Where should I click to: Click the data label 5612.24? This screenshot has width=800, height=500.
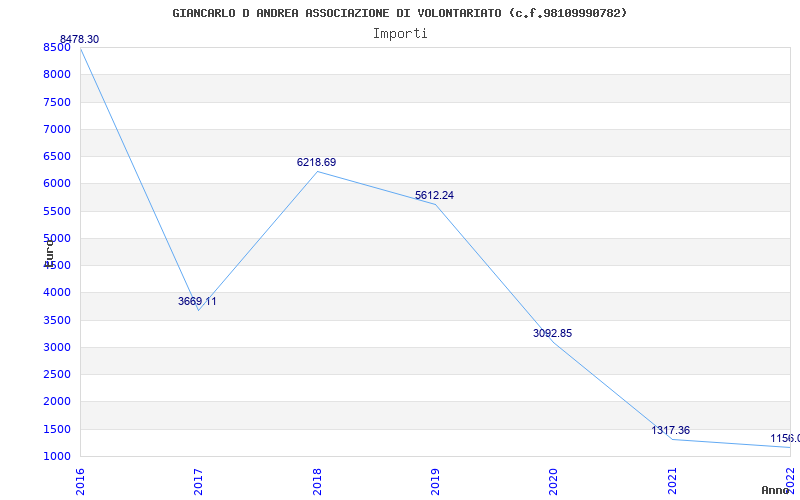(x=434, y=195)
